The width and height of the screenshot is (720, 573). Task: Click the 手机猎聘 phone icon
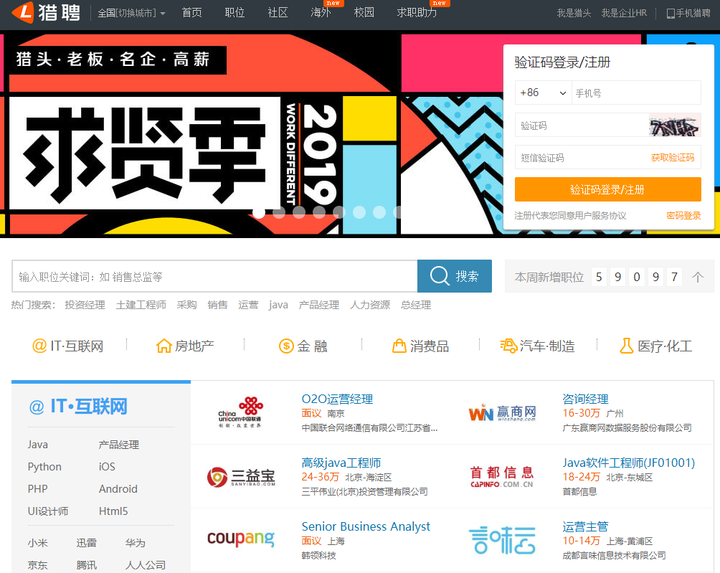pos(670,13)
